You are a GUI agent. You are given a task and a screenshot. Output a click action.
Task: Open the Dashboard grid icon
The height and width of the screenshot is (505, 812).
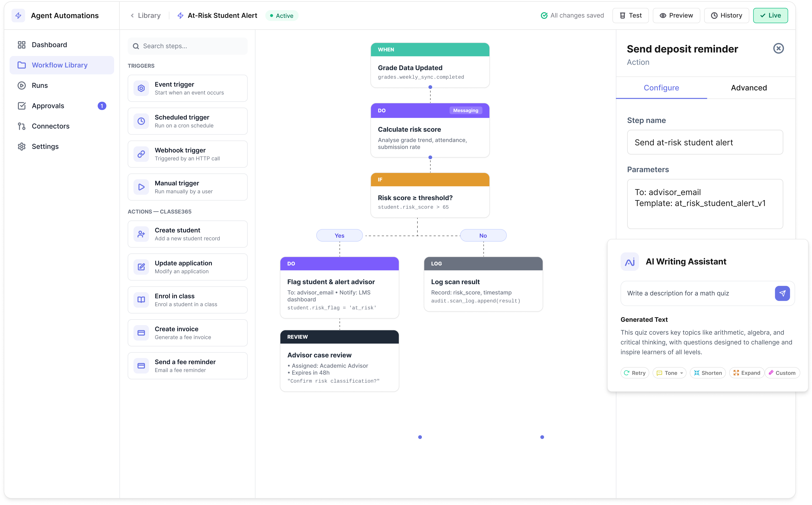tap(22, 45)
